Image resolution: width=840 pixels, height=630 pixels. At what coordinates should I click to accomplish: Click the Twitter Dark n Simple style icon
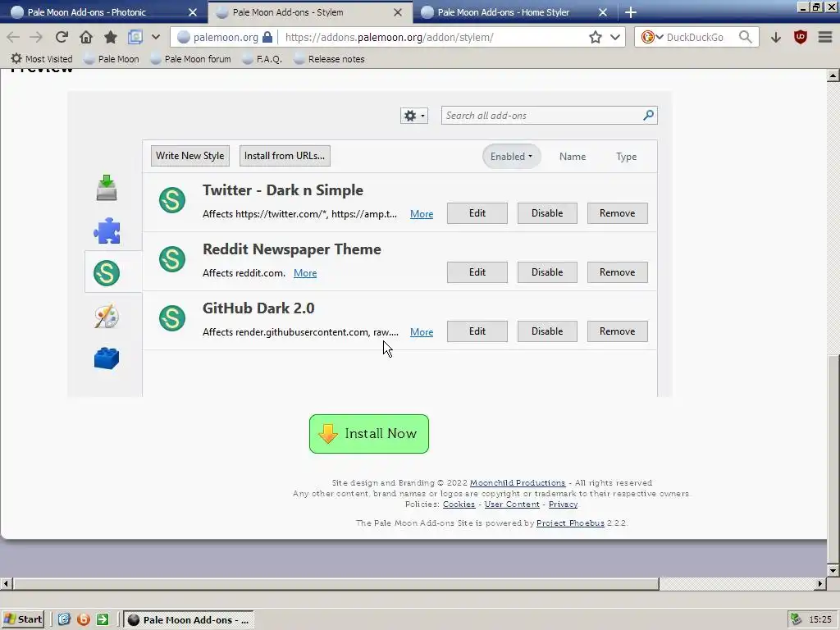[x=172, y=200]
